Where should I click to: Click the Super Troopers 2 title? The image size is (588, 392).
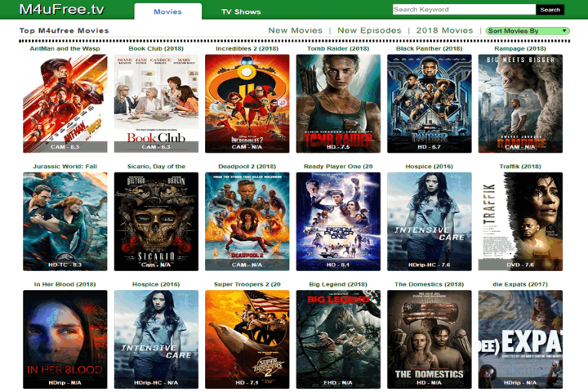(247, 284)
